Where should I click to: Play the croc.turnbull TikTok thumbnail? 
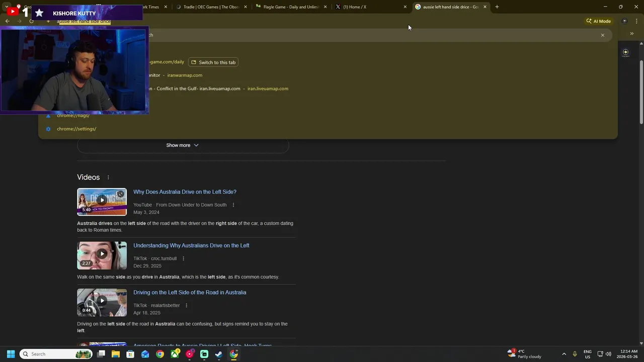coord(102,255)
